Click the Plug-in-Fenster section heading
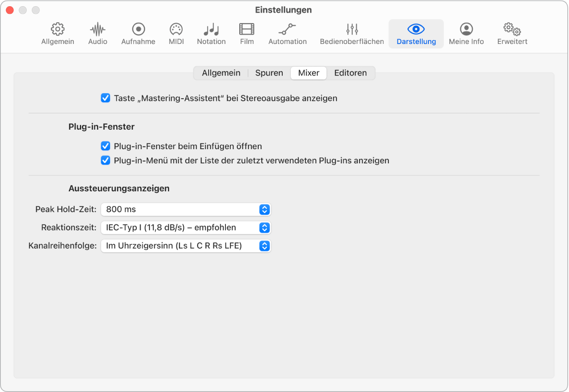This screenshot has width=569, height=392. 102,127
